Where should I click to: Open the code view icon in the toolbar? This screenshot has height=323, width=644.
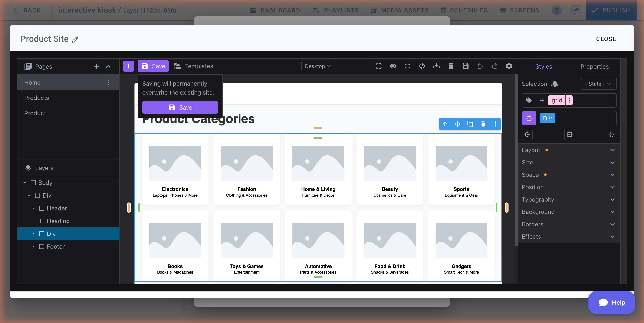(x=422, y=66)
